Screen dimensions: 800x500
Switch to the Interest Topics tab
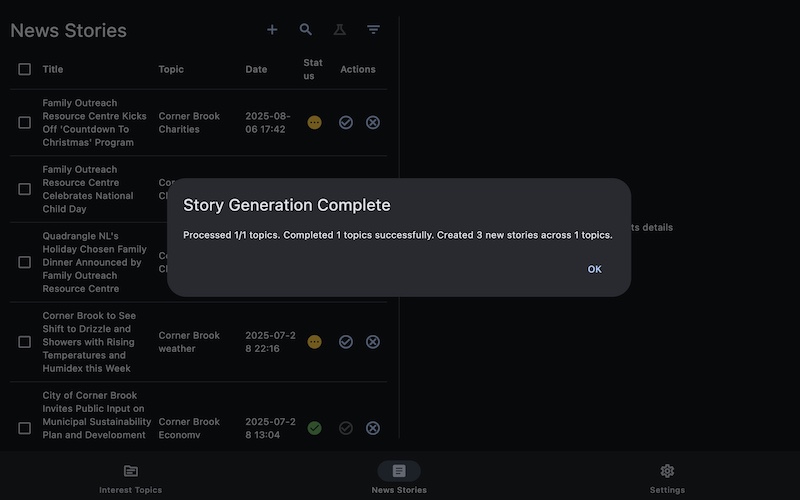click(x=131, y=479)
